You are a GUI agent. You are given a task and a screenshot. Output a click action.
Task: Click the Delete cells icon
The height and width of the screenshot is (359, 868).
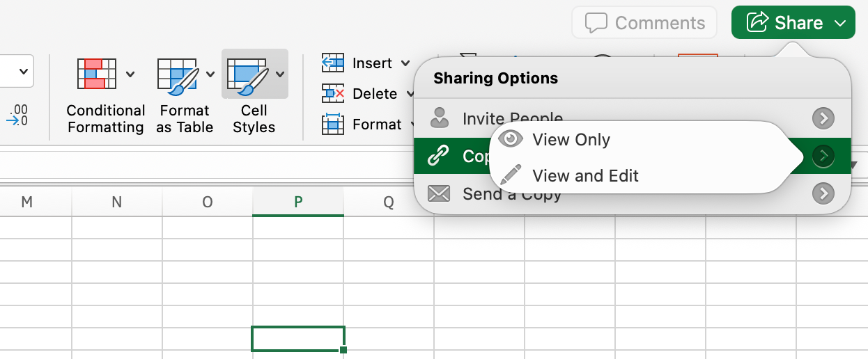[x=333, y=94]
